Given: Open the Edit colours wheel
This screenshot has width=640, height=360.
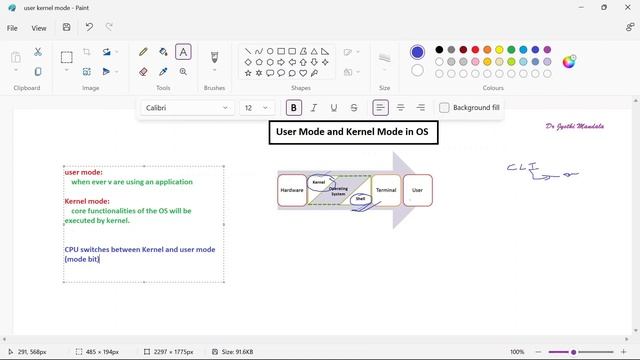Looking at the screenshot, I should [x=569, y=62].
